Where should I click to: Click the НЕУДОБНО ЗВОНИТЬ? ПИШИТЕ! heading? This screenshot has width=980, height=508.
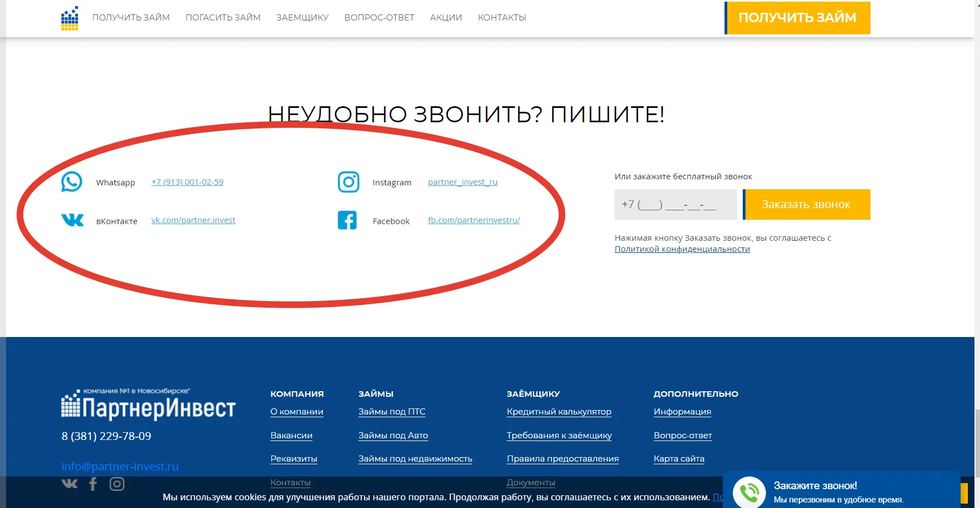(466, 115)
